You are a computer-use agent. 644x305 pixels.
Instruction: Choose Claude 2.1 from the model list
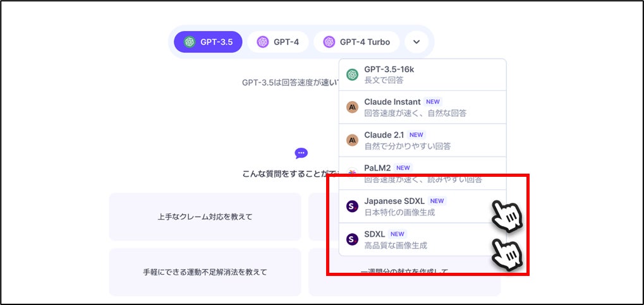pos(423,140)
